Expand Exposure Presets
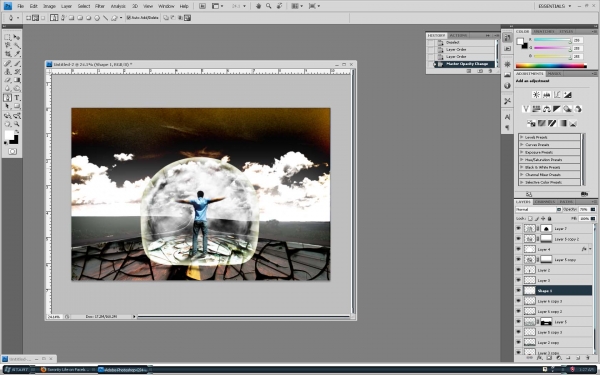Image resolution: width=600 pixels, height=375 pixels. (522, 152)
